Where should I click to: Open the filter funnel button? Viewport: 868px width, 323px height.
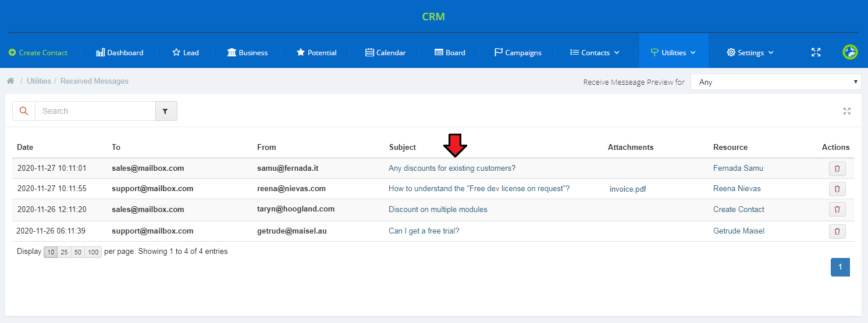[166, 111]
